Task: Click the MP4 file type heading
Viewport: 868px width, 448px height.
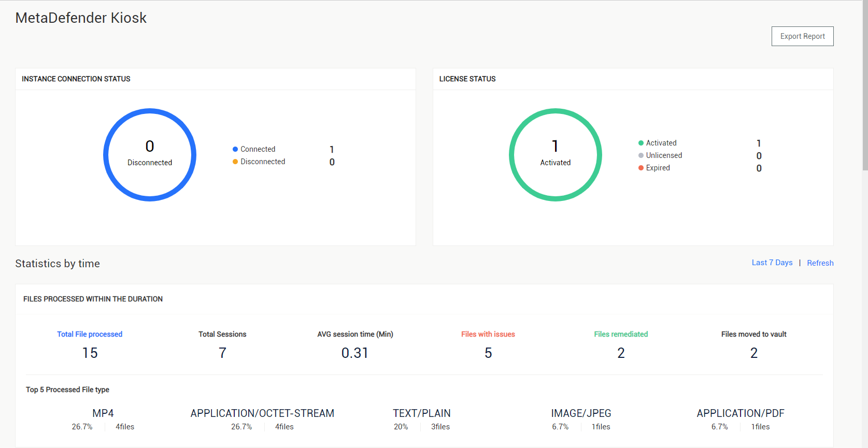Action: click(103, 413)
